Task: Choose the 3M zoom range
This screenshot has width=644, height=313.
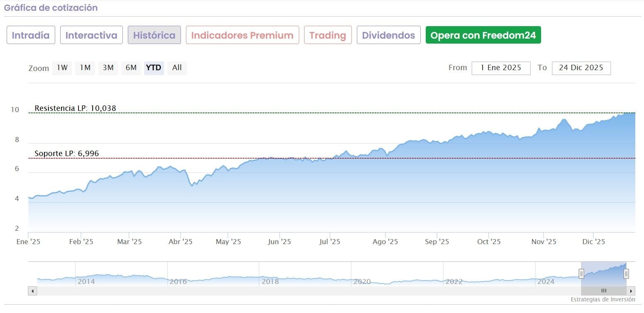Action: coord(108,68)
